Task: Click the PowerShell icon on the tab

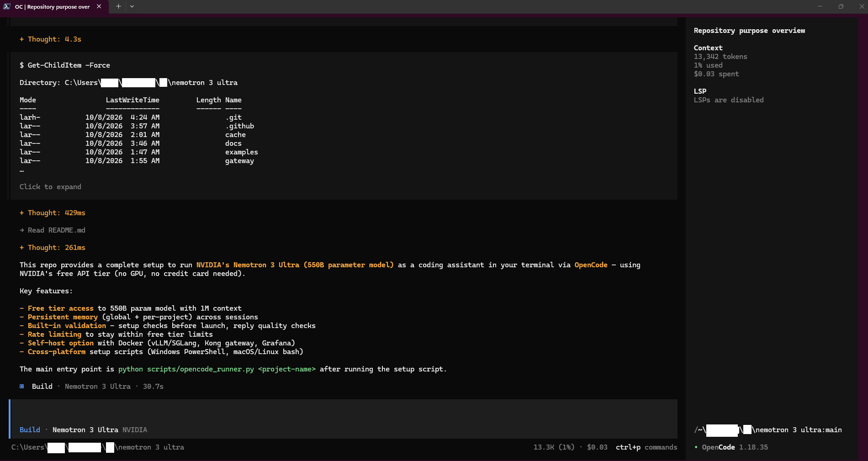Action: [x=7, y=6]
